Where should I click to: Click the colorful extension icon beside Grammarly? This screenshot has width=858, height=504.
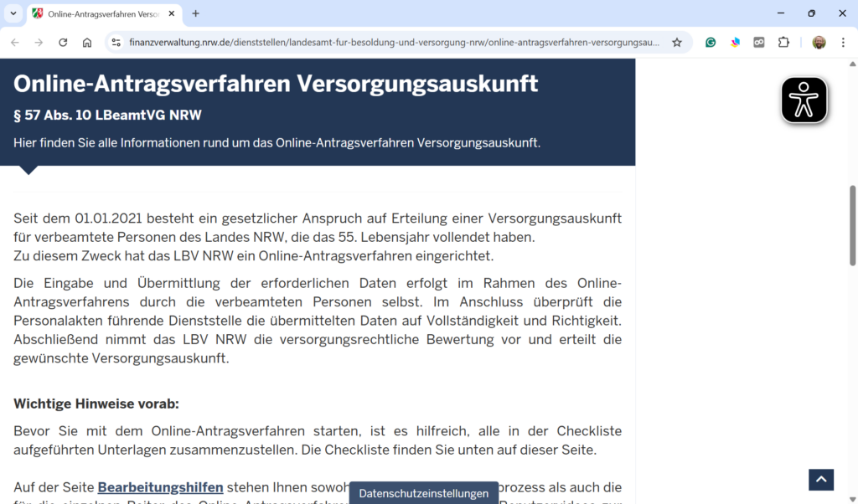(x=735, y=43)
